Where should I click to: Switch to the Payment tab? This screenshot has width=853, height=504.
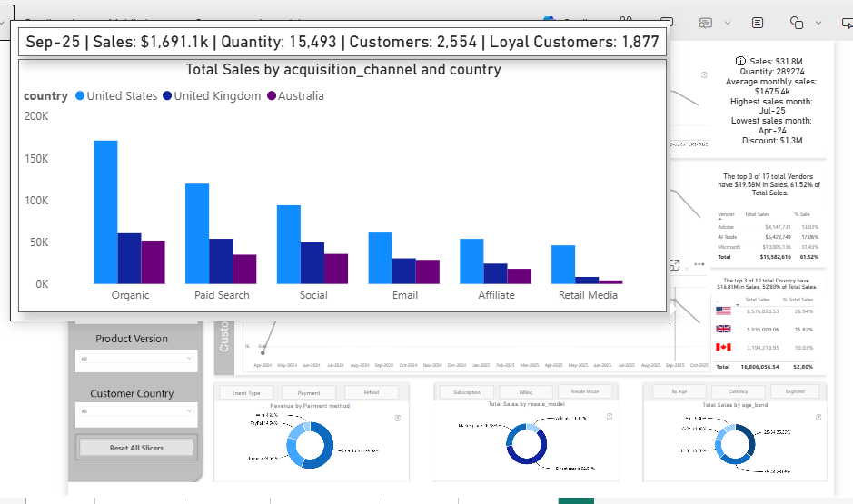[x=309, y=392]
